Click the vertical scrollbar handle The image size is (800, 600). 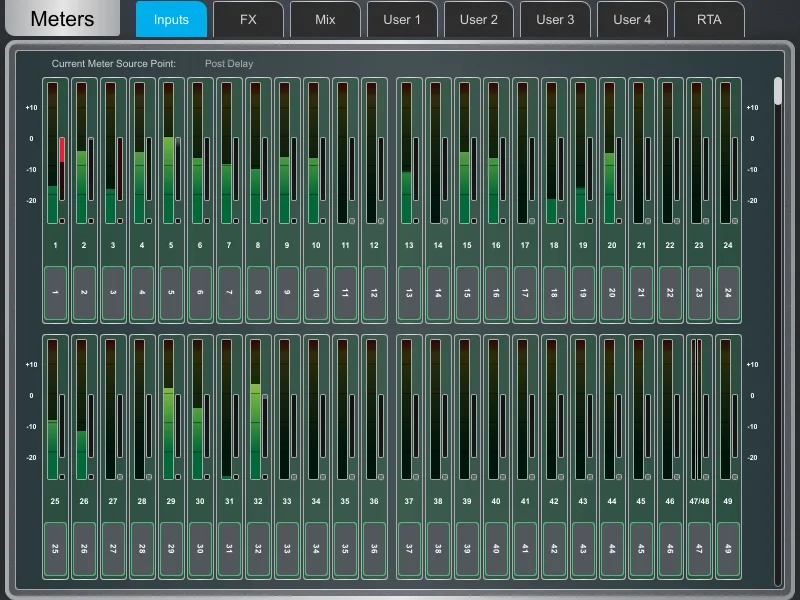coord(778,91)
